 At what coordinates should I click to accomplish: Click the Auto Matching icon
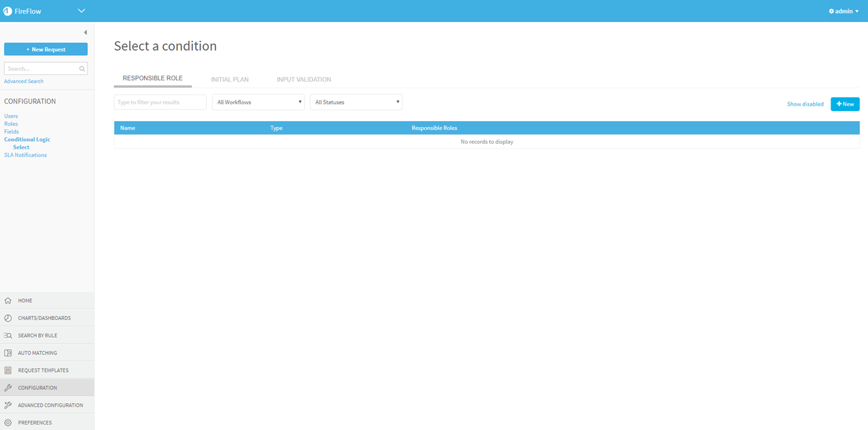[x=8, y=353]
